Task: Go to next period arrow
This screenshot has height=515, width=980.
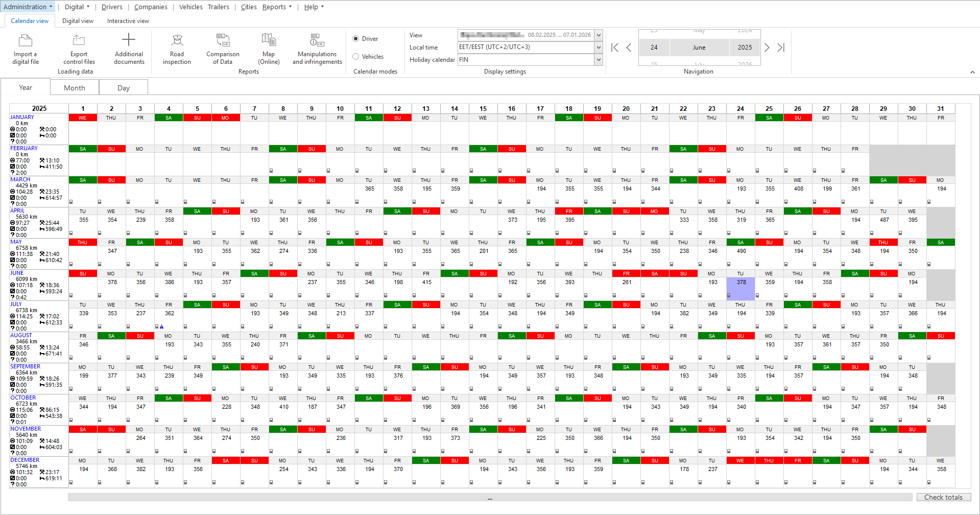Action: pyautogui.click(x=767, y=48)
